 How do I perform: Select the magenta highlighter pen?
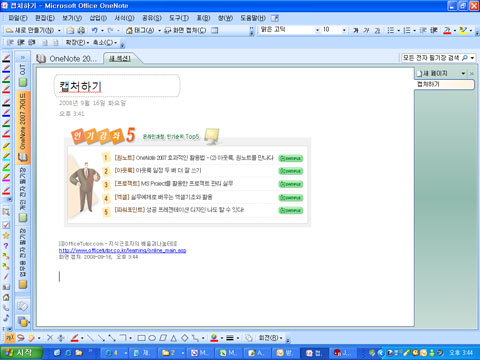pyautogui.click(x=6, y=178)
